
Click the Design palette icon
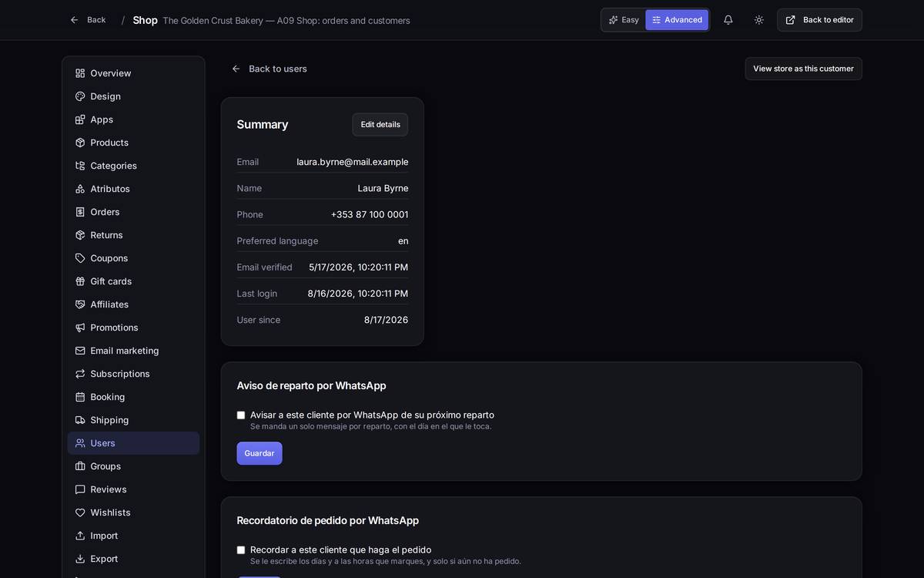tap(80, 96)
